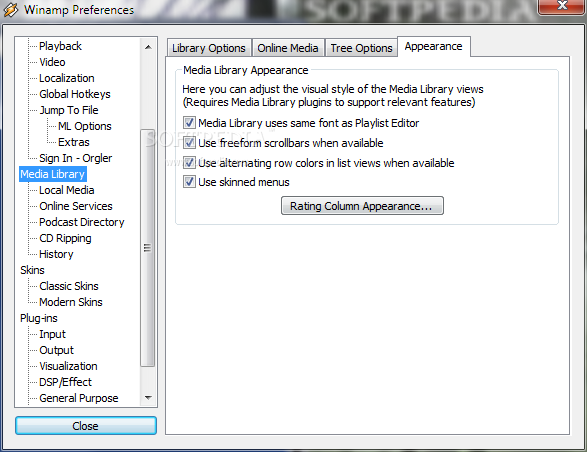Viewport: 587px width, 452px height.
Task: Click the tree scrollbar up arrow
Action: coord(148,47)
